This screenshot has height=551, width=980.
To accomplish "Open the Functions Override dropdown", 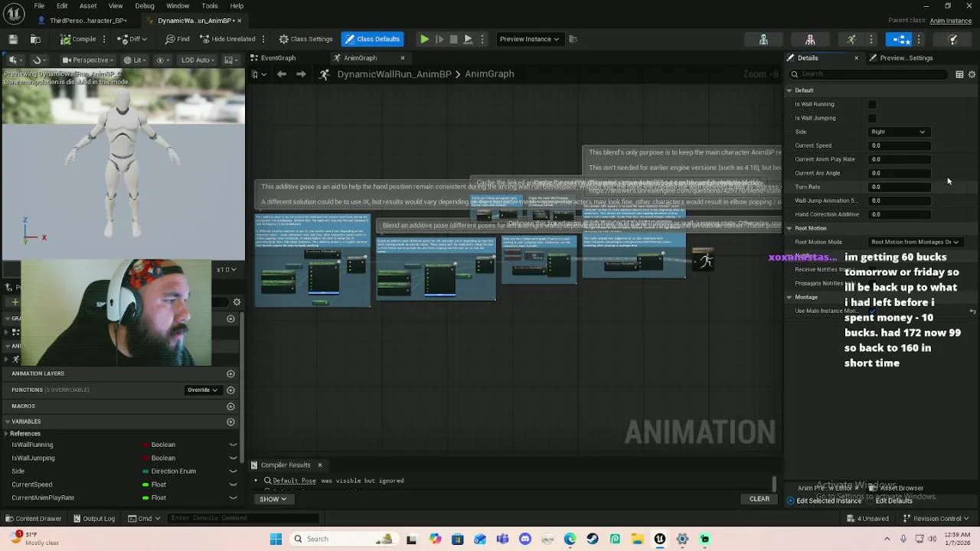I will tap(203, 390).
